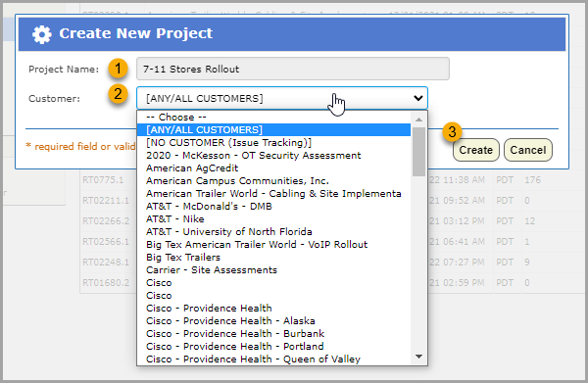
Task: Select Cisco - Providence Health - Portland
Action: click(x=273, y=347)
